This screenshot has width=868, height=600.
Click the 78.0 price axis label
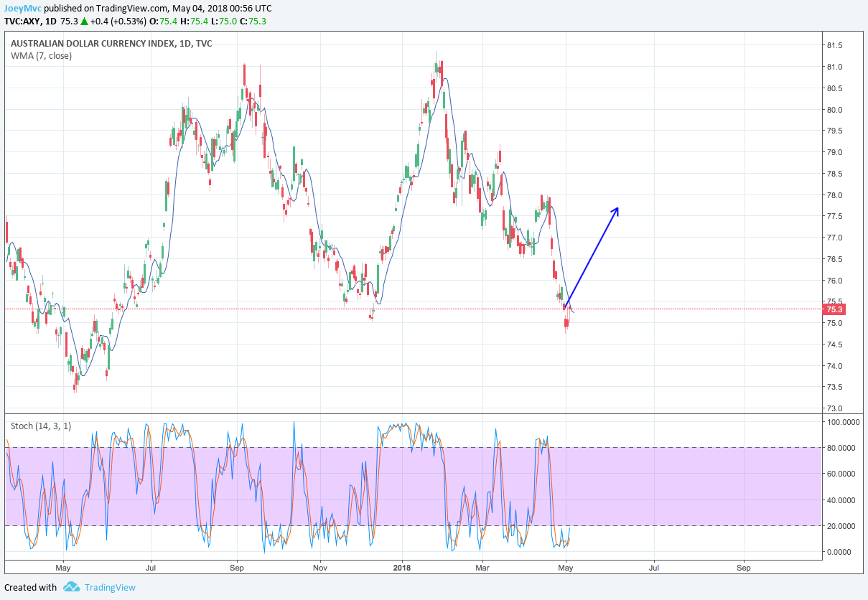834,195
